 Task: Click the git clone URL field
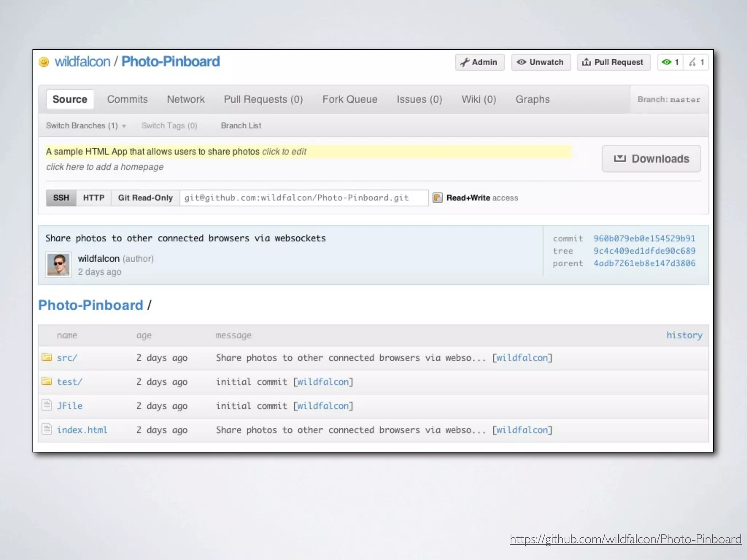(x=304, y=198)
